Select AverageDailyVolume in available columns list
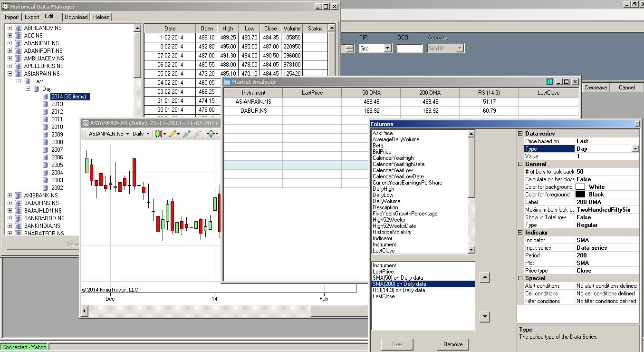This screenshot has width=644, height=352. (396, 139)
